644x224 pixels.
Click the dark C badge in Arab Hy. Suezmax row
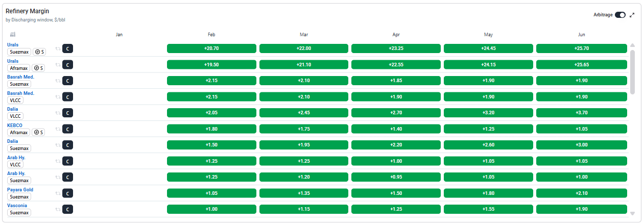point(68,177)
